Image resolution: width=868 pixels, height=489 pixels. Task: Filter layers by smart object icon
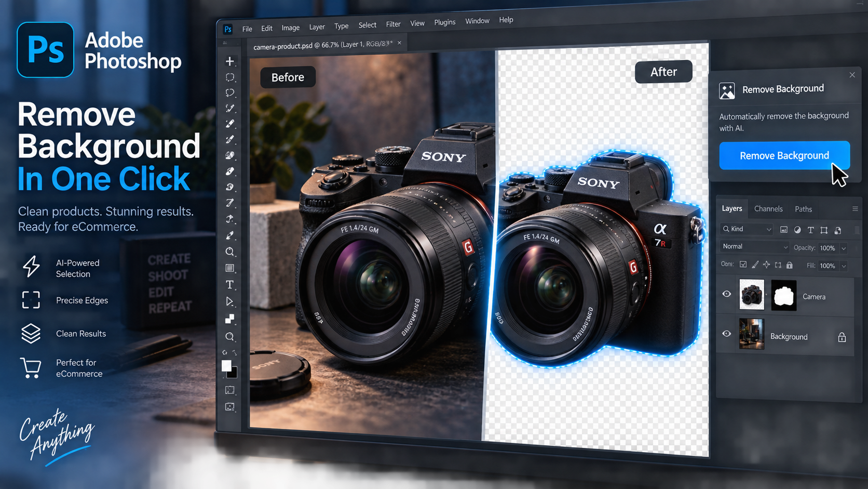(x=837, y=230)
